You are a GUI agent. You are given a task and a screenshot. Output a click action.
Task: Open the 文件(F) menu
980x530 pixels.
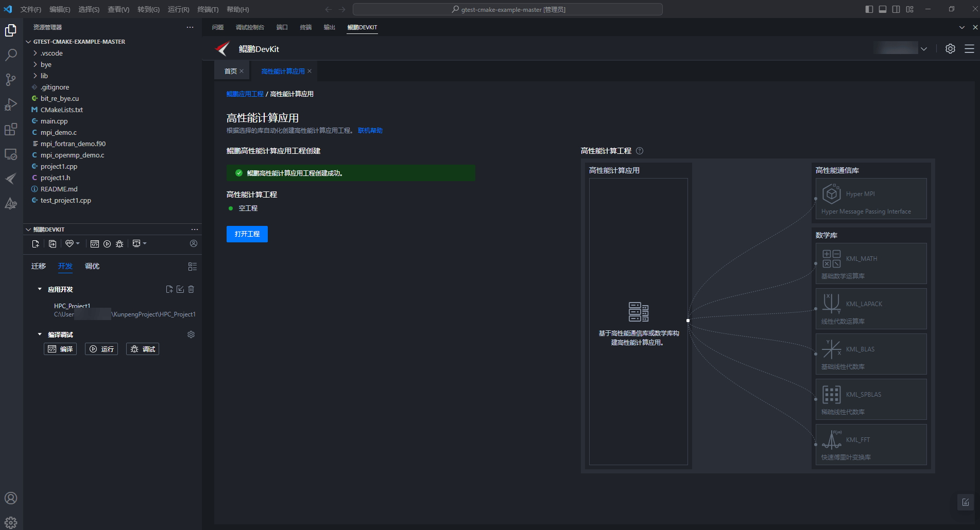point(31,9)
